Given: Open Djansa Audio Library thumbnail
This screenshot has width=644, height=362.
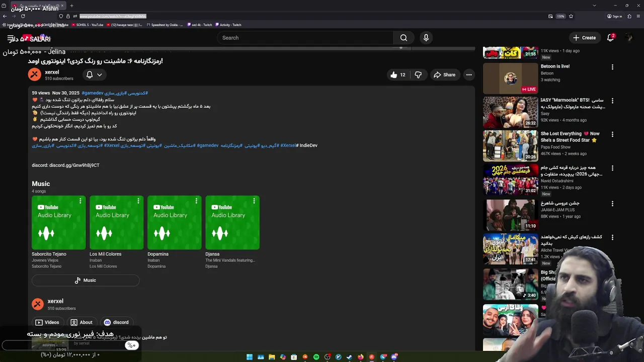Looking at the screenshot, I should pos(232,222).
